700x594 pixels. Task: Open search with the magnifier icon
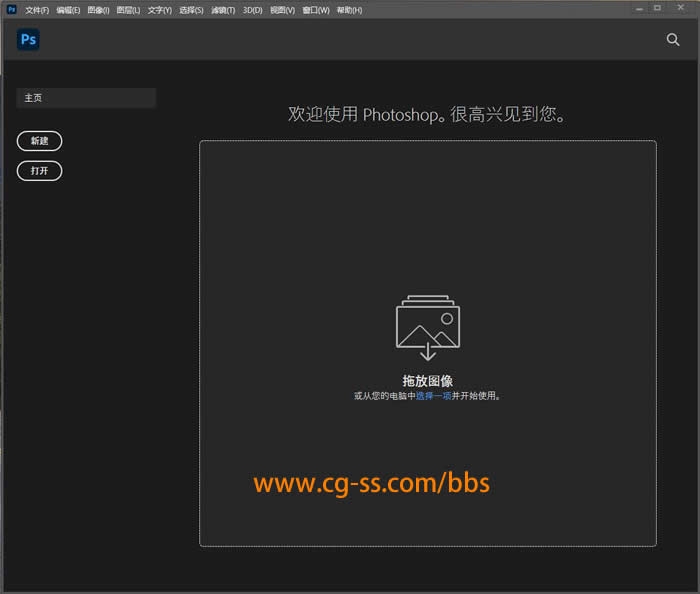(x=673, y=40)
